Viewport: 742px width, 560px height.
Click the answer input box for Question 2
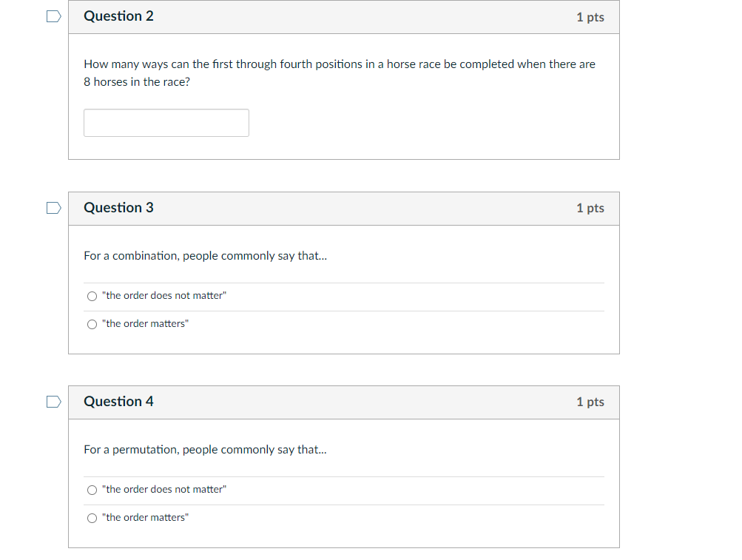[x=166, y=122]
